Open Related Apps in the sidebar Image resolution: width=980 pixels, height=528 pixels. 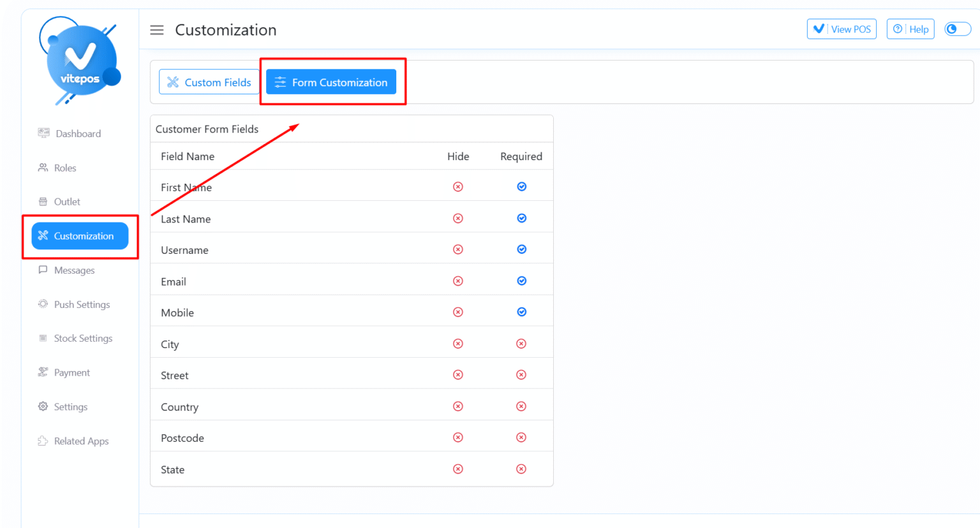pyautogui.click(x=73, y=441)
